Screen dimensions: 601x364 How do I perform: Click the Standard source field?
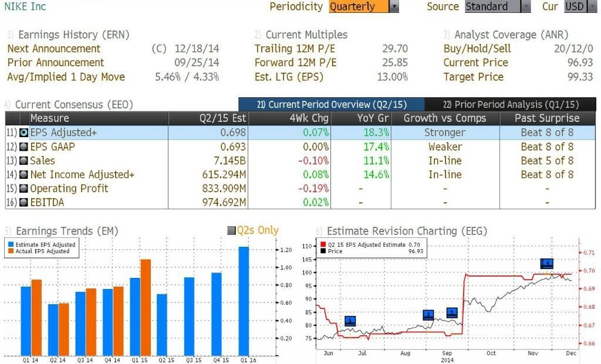pos(493,6)
